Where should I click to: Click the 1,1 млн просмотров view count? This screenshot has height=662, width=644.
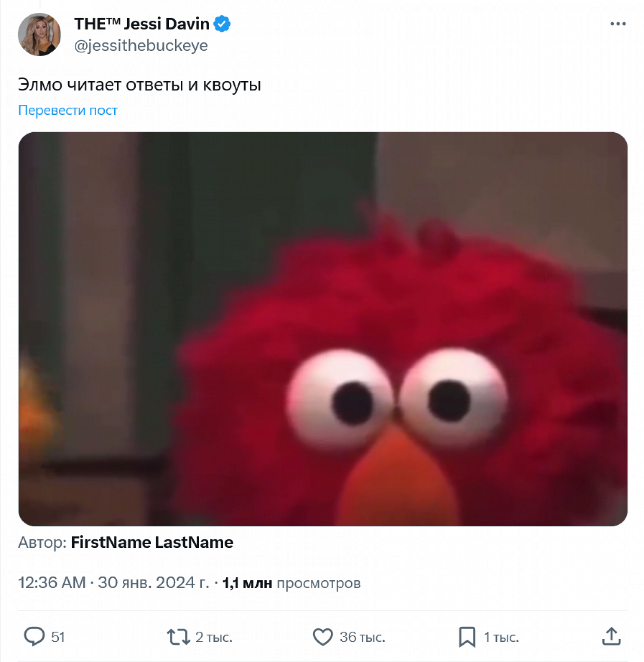coord(292,583)
